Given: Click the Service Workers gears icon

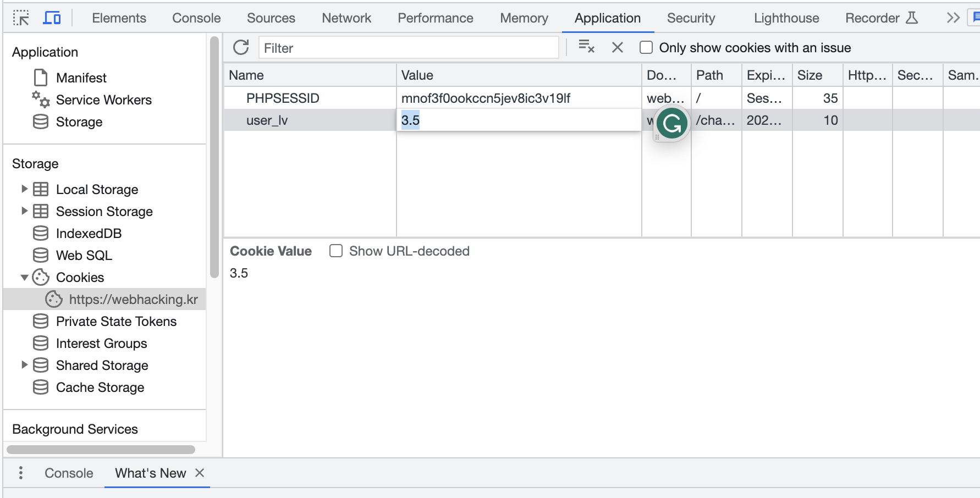Looking at the screenshot, I should pyautogui.click(x=41, y=99).
